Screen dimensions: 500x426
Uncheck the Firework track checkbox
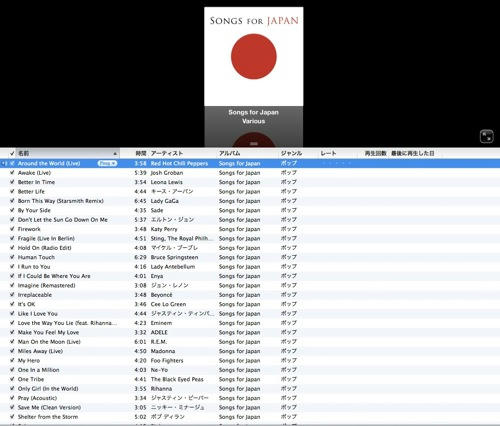click(x=12, y=229)
